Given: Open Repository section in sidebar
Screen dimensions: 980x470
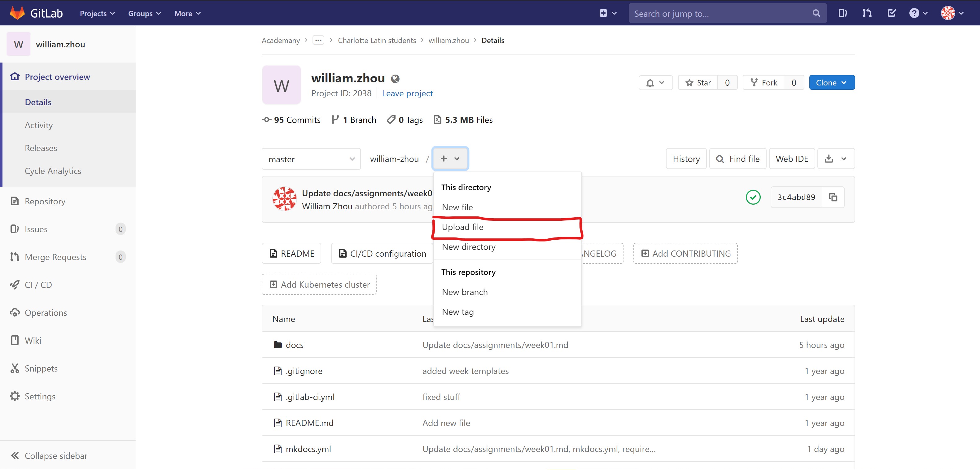Looking at the screenshot, I should click(x=68, y=201).
